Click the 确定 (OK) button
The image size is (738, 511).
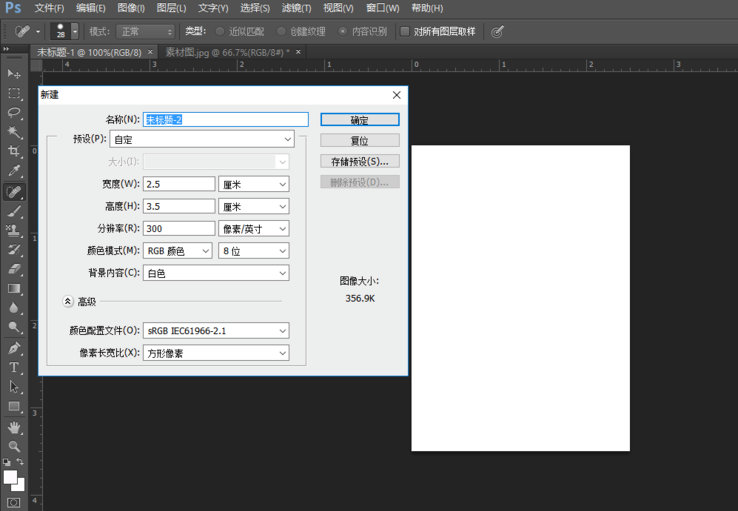pyautogui.click(x=359, y=120)
